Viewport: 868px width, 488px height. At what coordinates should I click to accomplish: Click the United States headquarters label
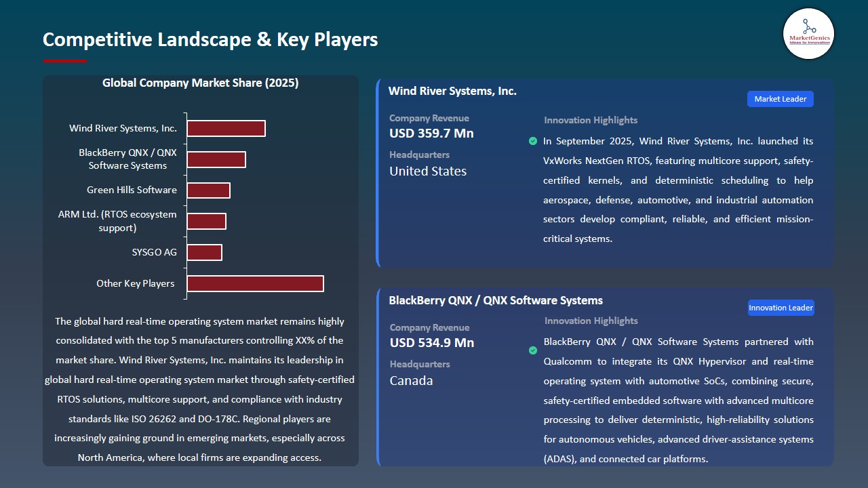(427, 171)
